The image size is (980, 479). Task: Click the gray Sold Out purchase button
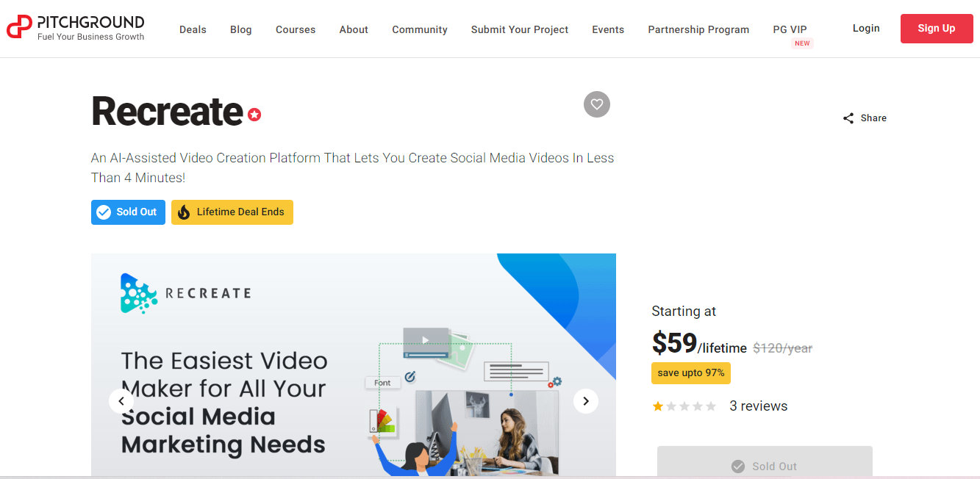[765, 462]
